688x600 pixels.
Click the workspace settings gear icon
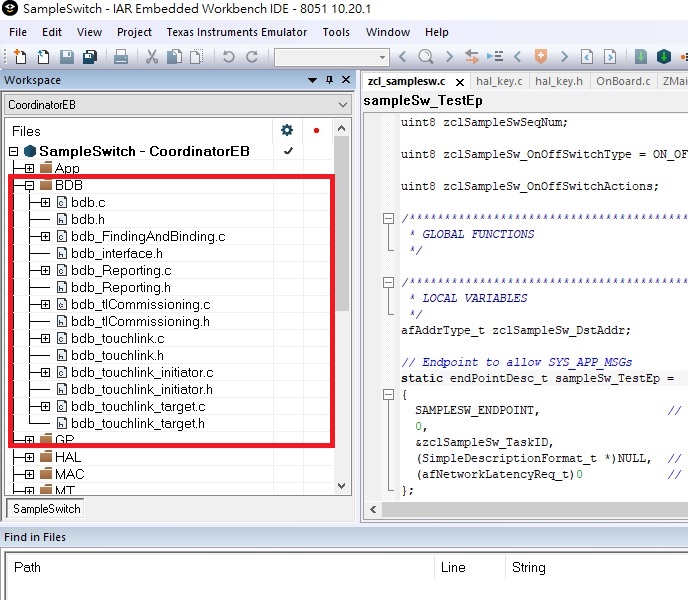pyautogui.click(x=287, y=130)
